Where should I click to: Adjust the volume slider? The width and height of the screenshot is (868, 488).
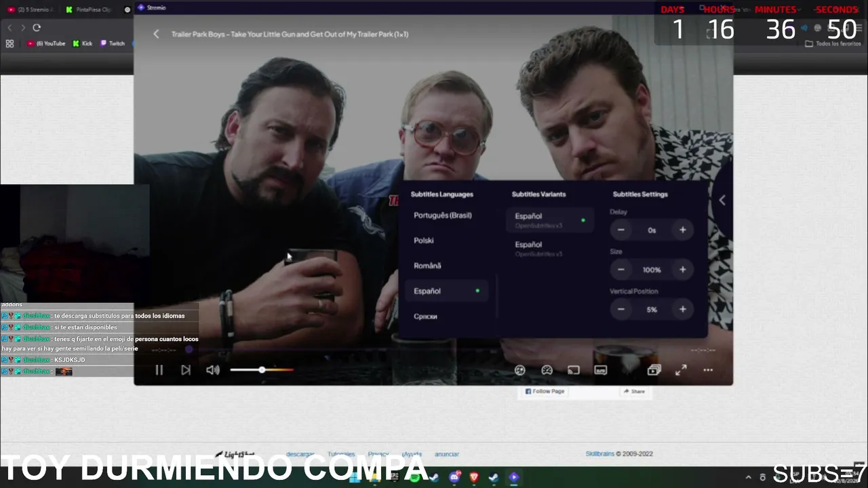click(x=262, y=370)
